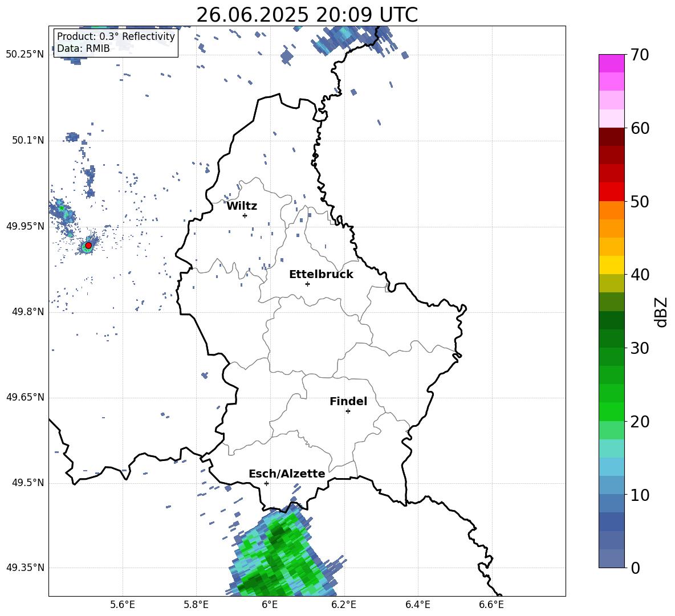
Task: Click the 60 tick on colorbar
Action: [x=640, y=128]
